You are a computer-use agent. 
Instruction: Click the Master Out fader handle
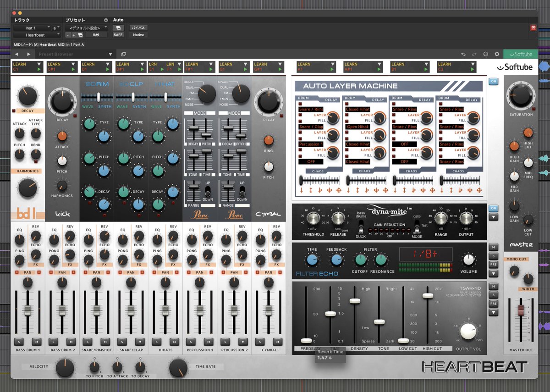tap(520, 309)
